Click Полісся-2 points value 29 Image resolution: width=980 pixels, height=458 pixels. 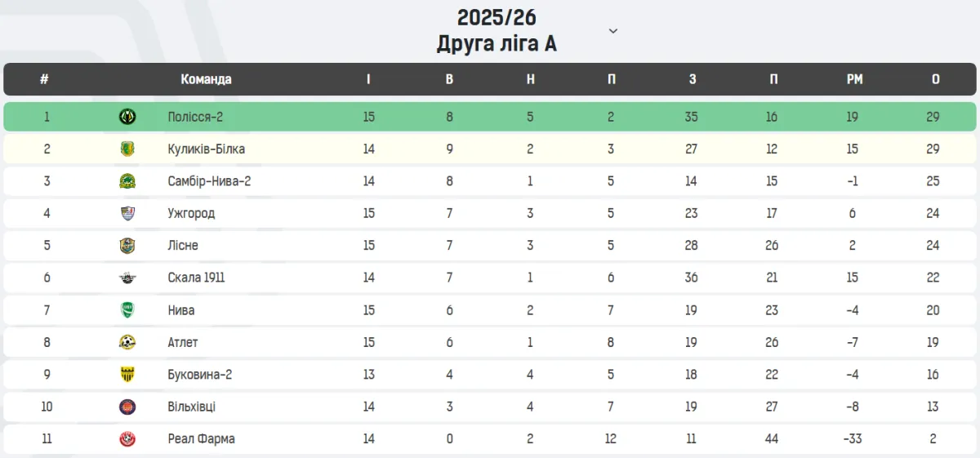point(933,117)
